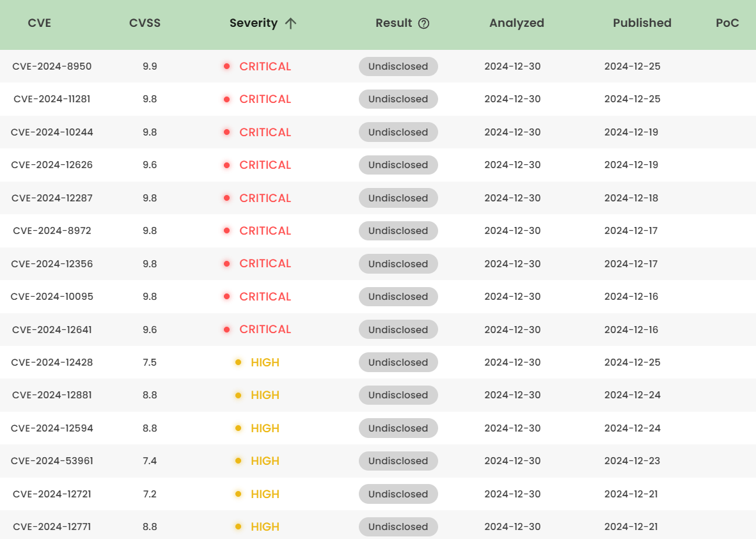The image size is (756, 539).
Task: Click Undisclosed badge for CVE-2024-12287
Action: tap(398, 198)
